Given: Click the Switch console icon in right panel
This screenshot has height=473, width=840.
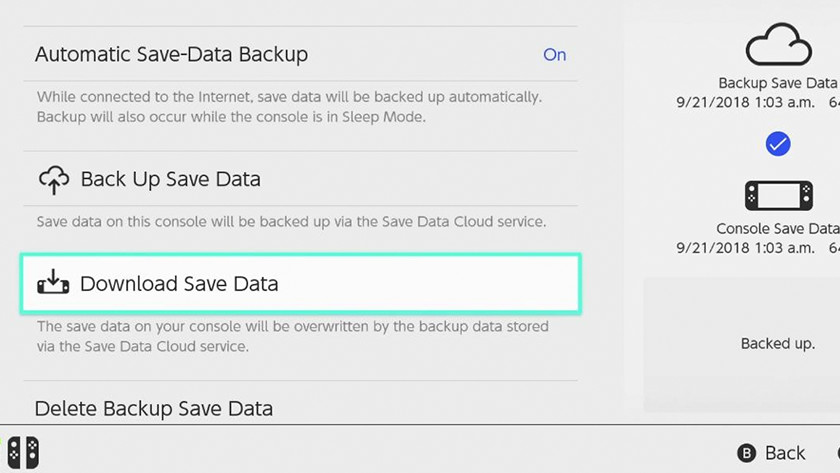Looking at the screenshot, I should coord(777,195).
